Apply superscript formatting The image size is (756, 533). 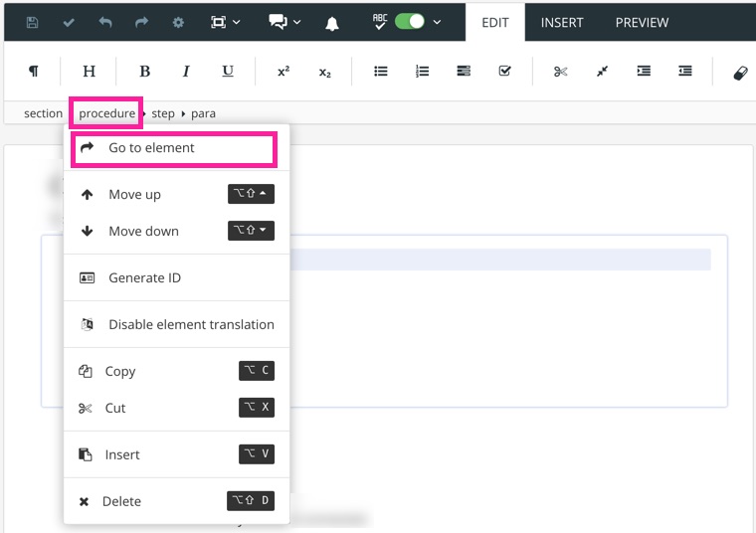click(x=283, y=72)
